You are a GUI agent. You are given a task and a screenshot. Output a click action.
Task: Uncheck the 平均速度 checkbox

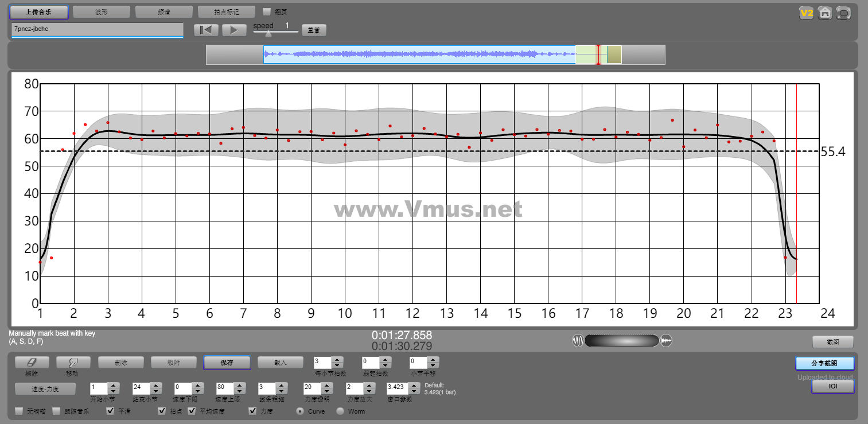(x=192, y=411)
